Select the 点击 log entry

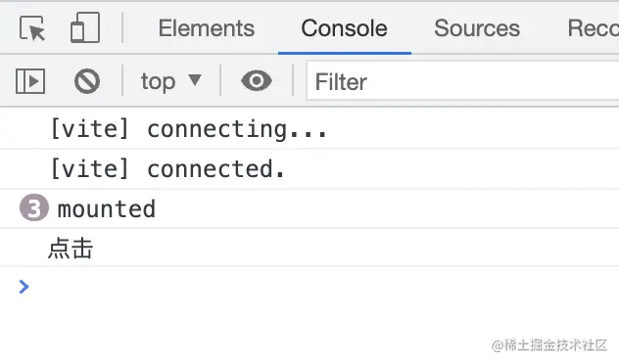pyautogui.click(x=71, y=249)
